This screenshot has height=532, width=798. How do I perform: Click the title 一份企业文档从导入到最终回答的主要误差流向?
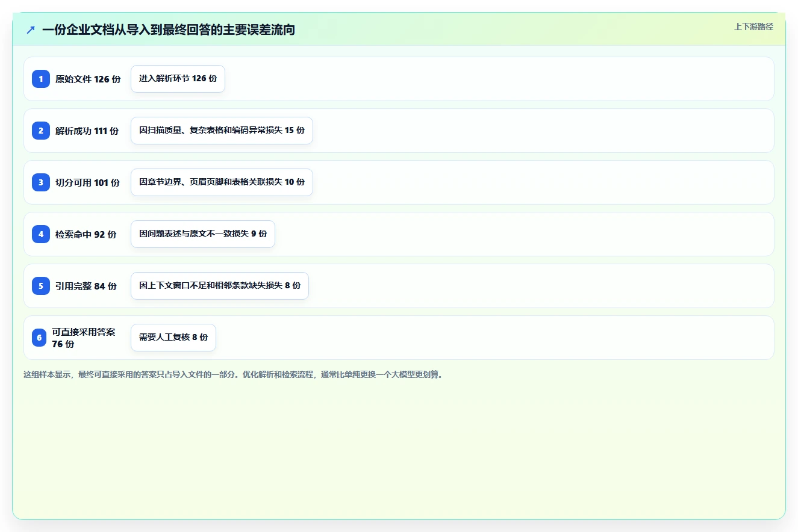[x=169, y=29]
